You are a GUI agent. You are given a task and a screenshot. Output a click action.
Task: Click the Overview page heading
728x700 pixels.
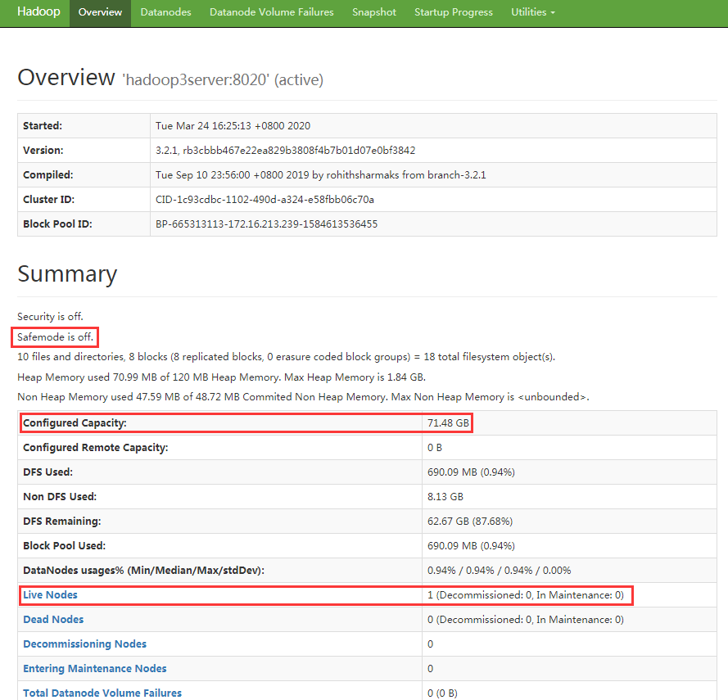point(66,78)
